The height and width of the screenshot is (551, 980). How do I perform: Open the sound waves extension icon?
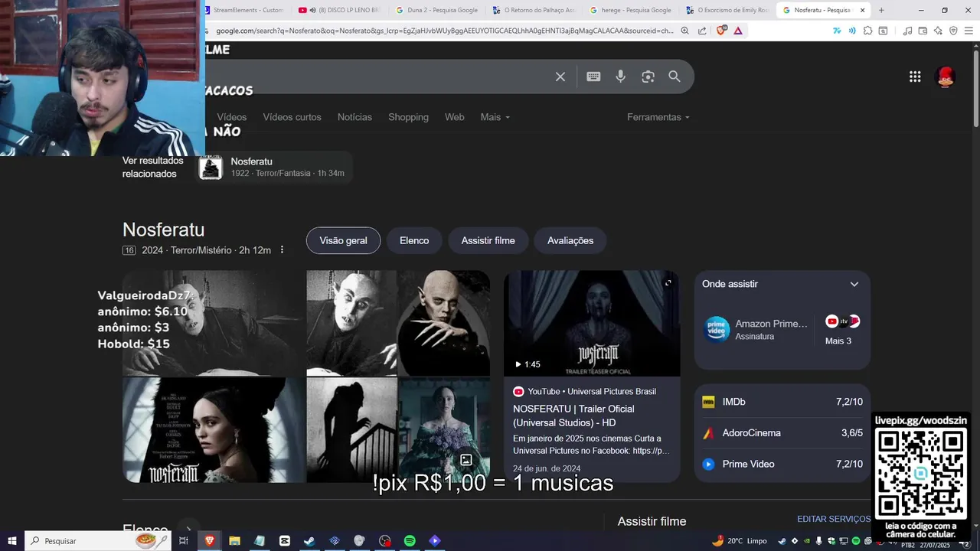(x=852, y=31)
